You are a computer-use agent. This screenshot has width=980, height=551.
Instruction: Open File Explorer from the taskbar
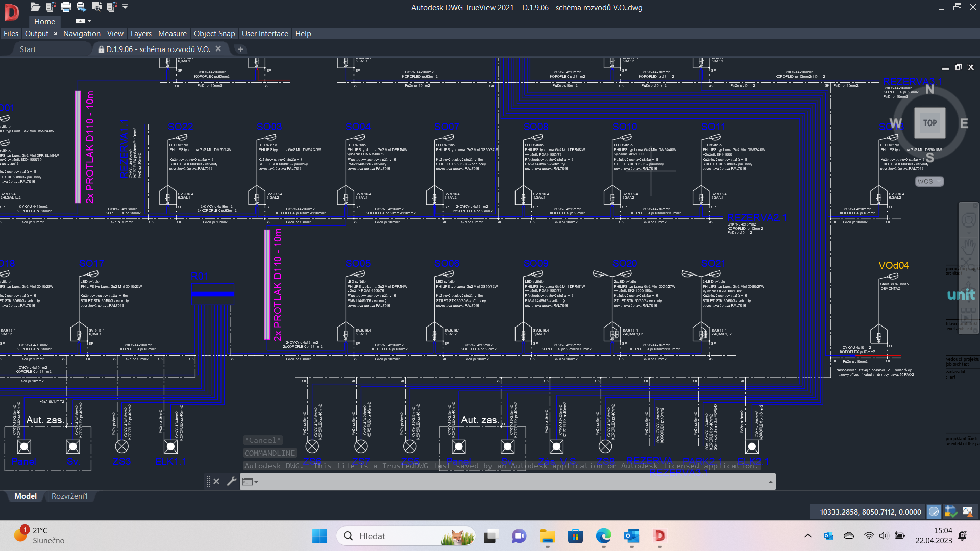tap(547, 536)
